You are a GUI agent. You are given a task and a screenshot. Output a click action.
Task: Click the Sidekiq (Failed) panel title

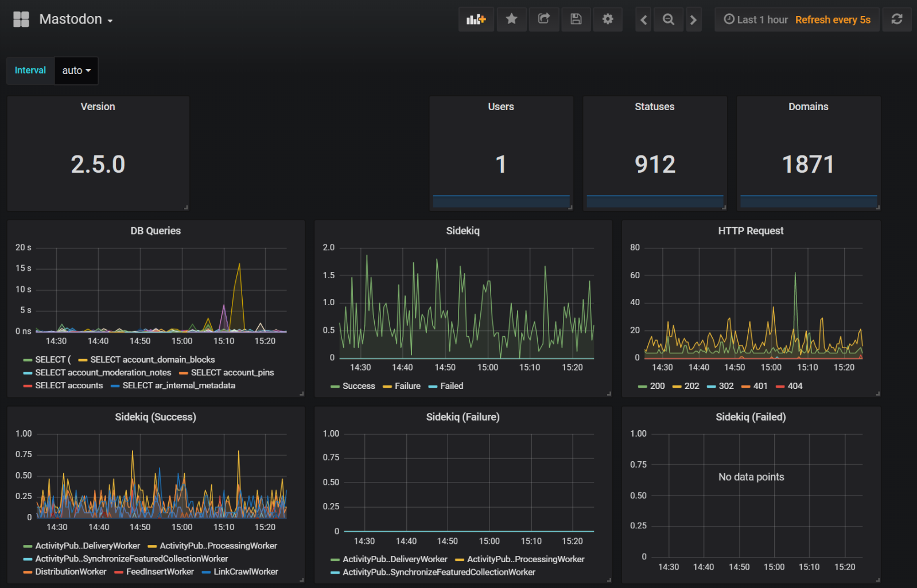(751, 417)
